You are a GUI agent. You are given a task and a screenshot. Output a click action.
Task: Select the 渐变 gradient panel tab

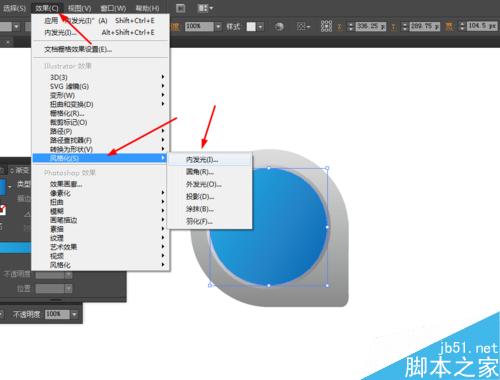coord(20,171)
